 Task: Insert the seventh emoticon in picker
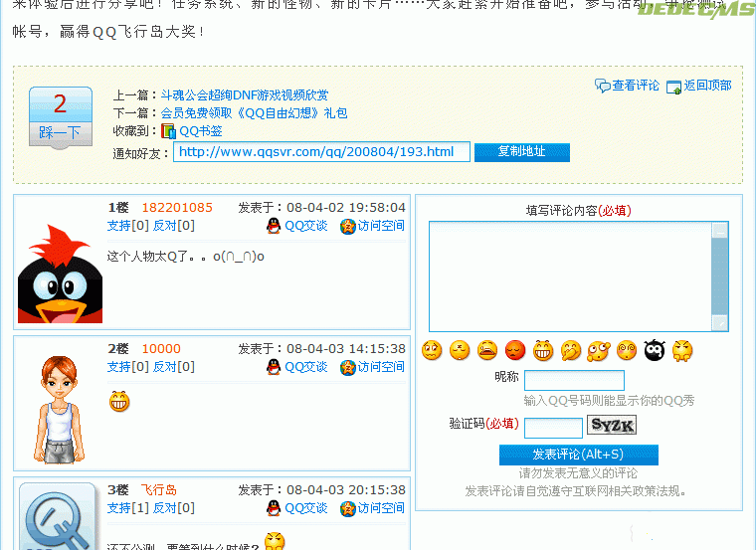click(x=599, y=351)
